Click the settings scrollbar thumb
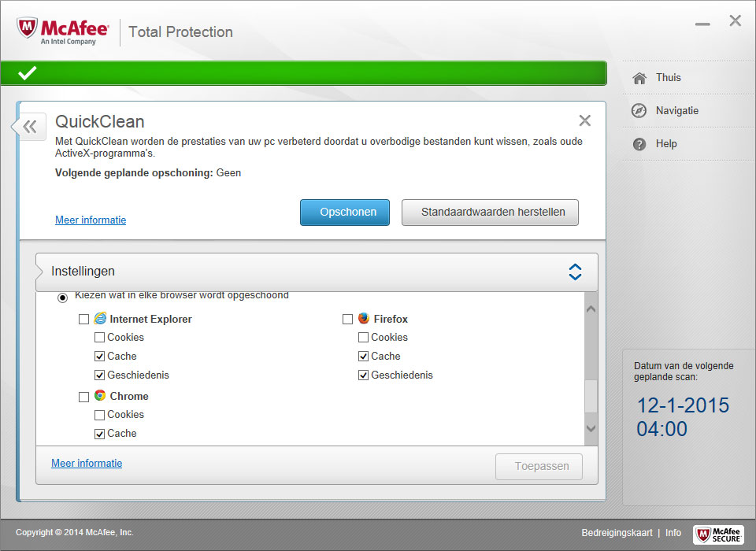 pyautogui.click(x=591, y=396)
